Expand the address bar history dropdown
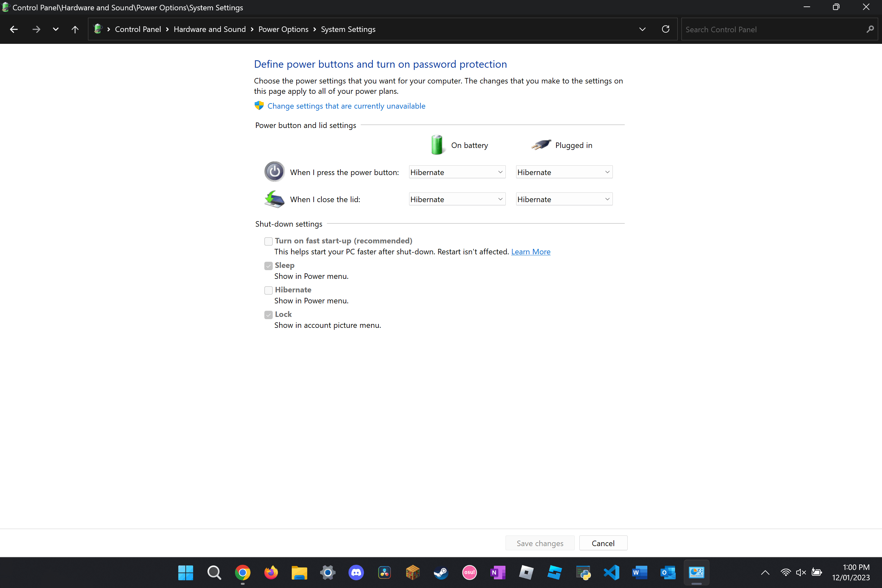 642,29
